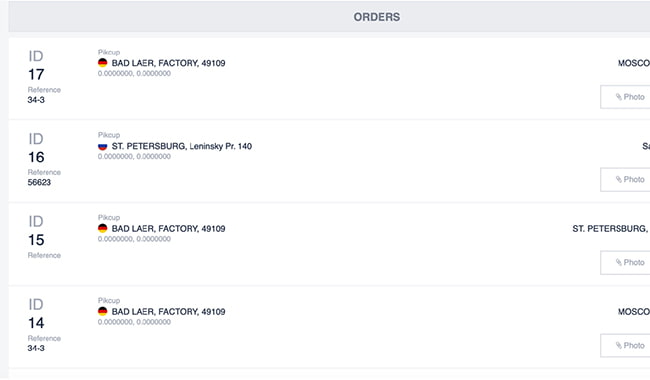
Task: Click reference 34-3 under order 14
Action: pyautogui.click(x=36, y=348)
